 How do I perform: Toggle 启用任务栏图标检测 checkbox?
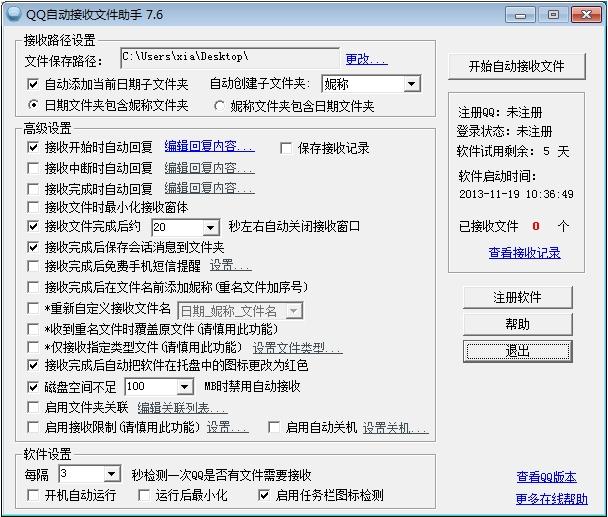pos(264,495)
